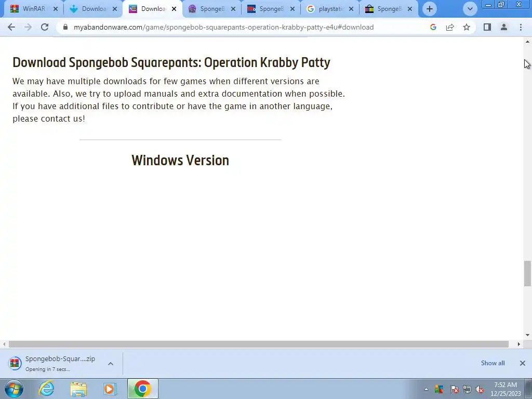Click the Download Spongebob Squarepants heading
Image resolution: width=532 pixels, height=399 pixels.
(x=171, y=62)
